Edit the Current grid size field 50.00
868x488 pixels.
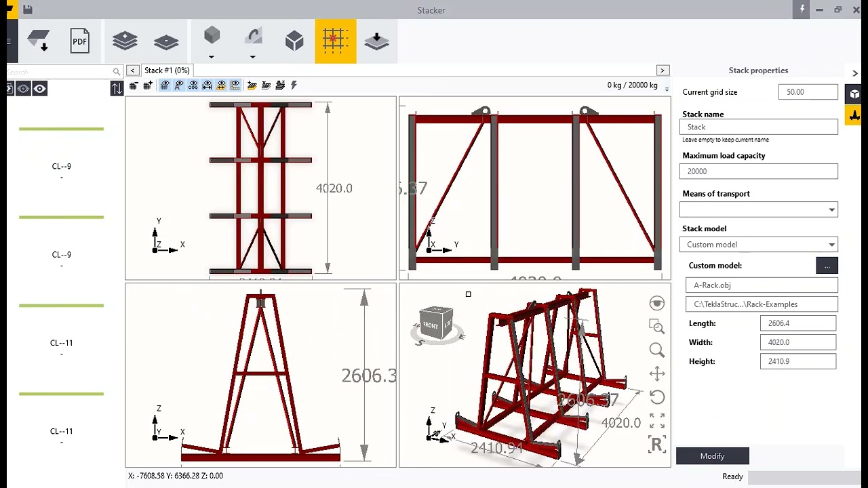click(808, 92)
